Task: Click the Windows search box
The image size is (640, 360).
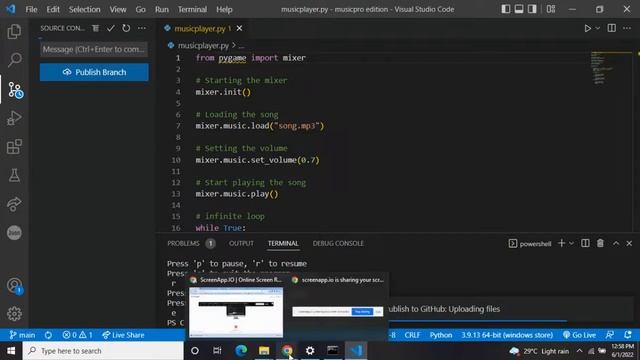Action: pos(103,351)
